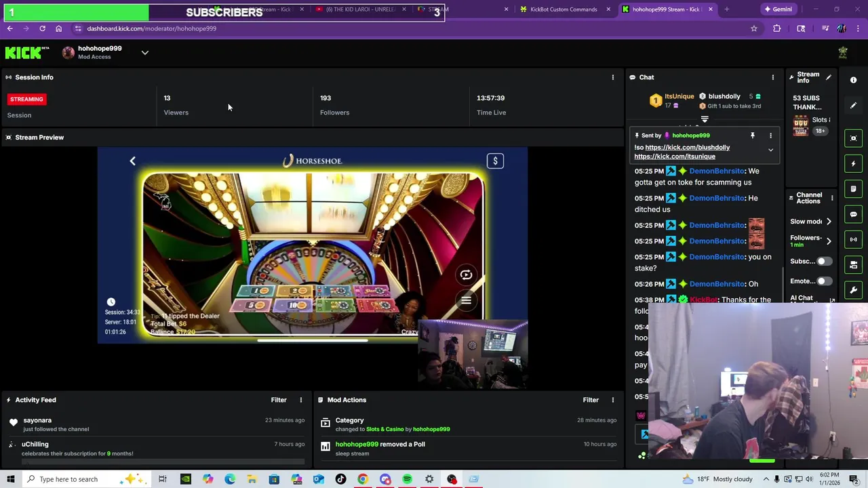This screenshot has width=868, height=488.
Task: Click the broadcast signal icon in sidebar
Action: click(853, 239)
